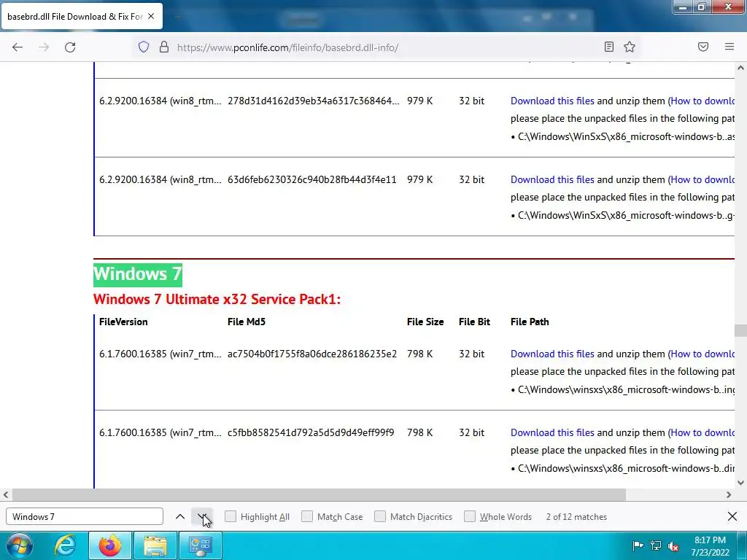Jump to previous find match

pos(180,517)
